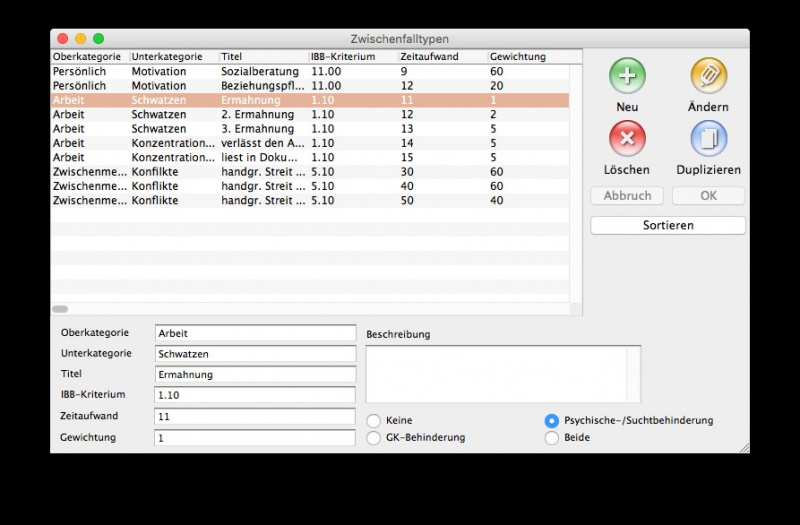Click the Abbruch button
Image resolution: width=800 pixels, height=525 pixels.
point(627,196)
